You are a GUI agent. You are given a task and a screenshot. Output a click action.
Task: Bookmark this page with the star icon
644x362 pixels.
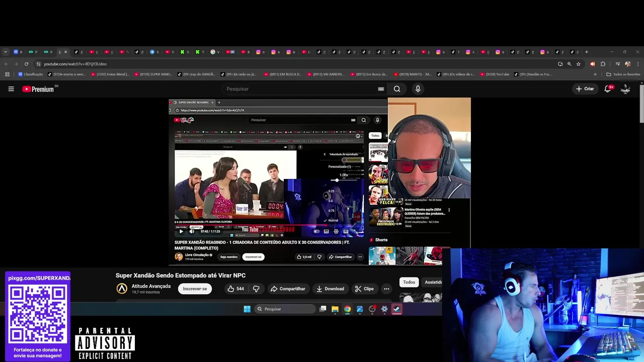tap(579, 64)
